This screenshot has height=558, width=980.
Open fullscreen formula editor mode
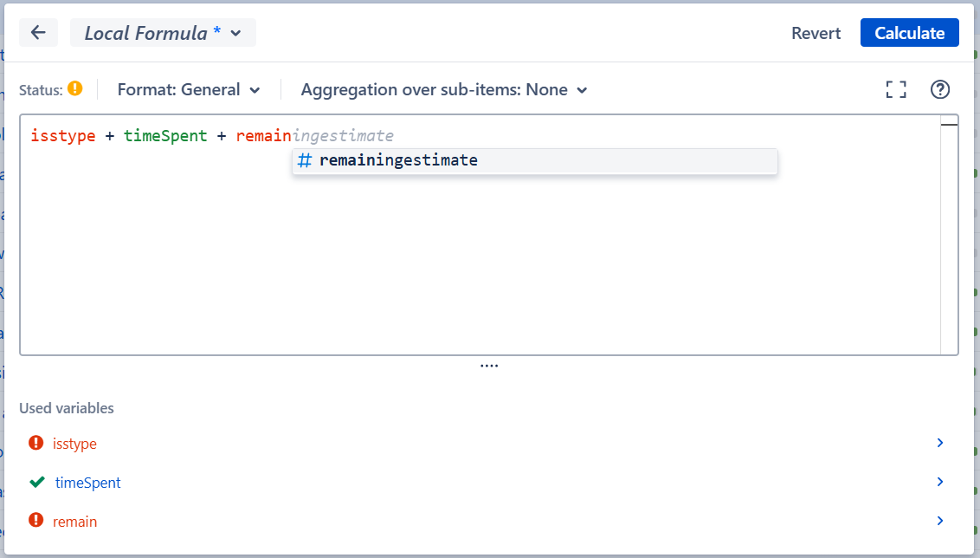pyautogui.click(x=895, y=88)
